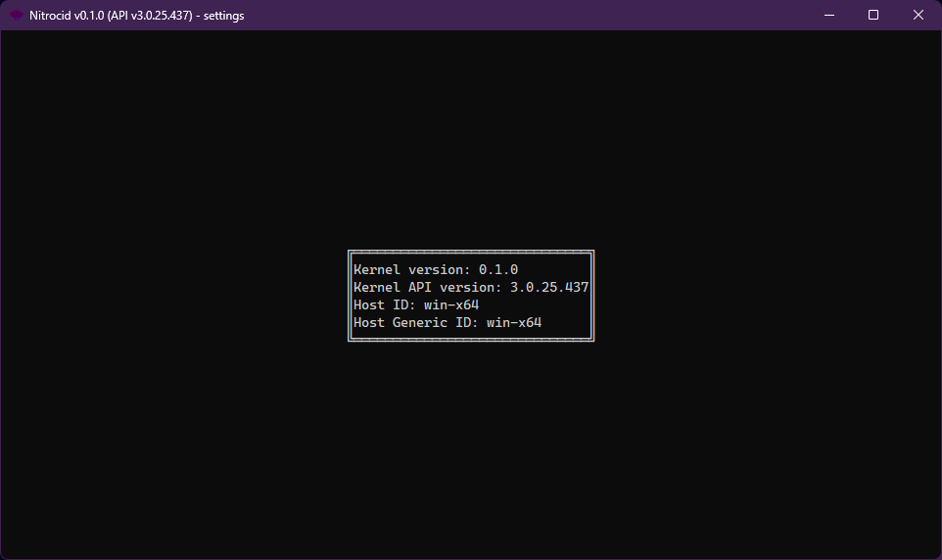Click the API version value 3.0.25.437 in box

coord(548,288)
